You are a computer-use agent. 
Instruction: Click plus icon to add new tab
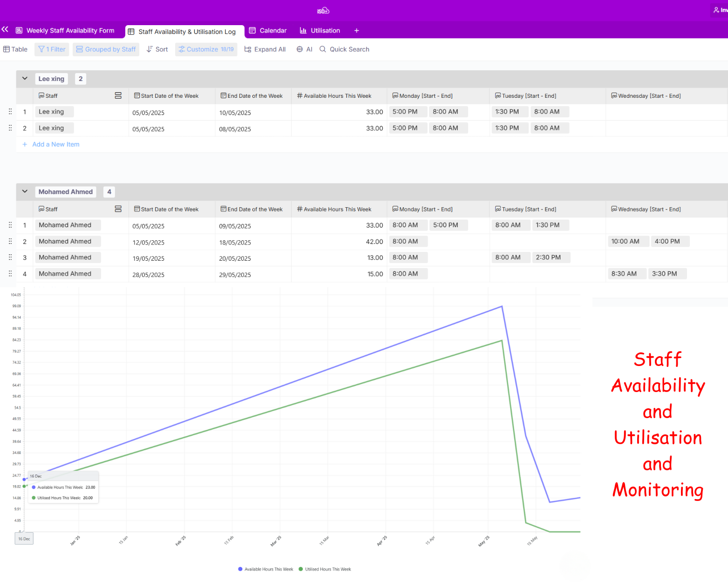356,31
